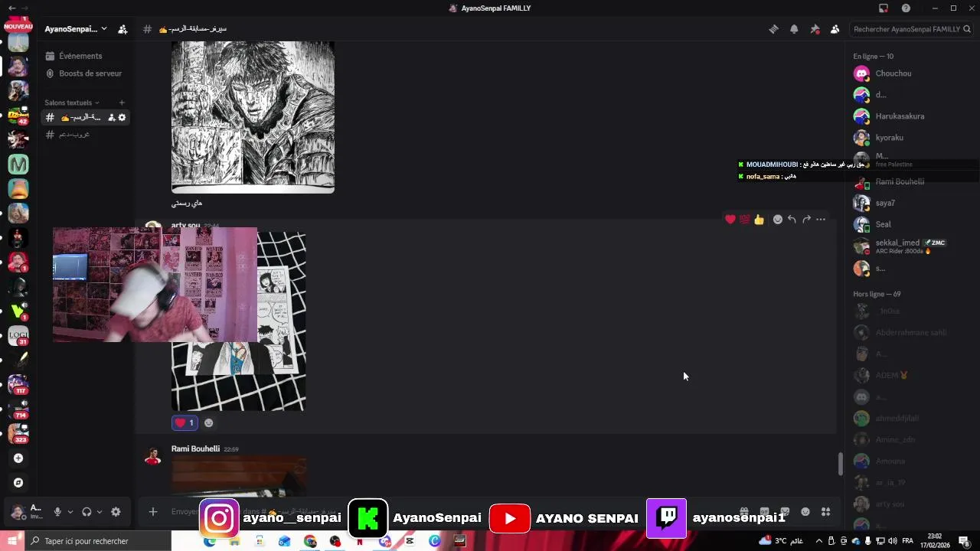The image size is (980, 551).
Task: Open the emoji picker in message bar
Action: click(x=805, y=512)
